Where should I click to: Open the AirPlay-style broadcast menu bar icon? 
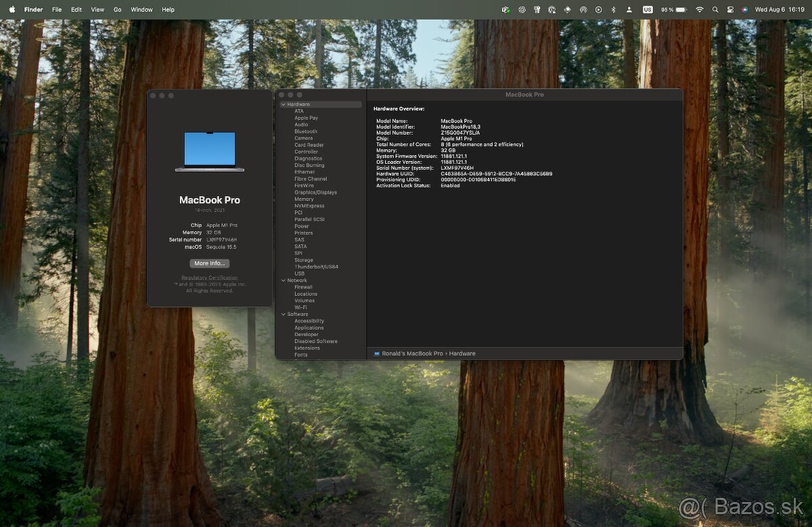[583, 9]
